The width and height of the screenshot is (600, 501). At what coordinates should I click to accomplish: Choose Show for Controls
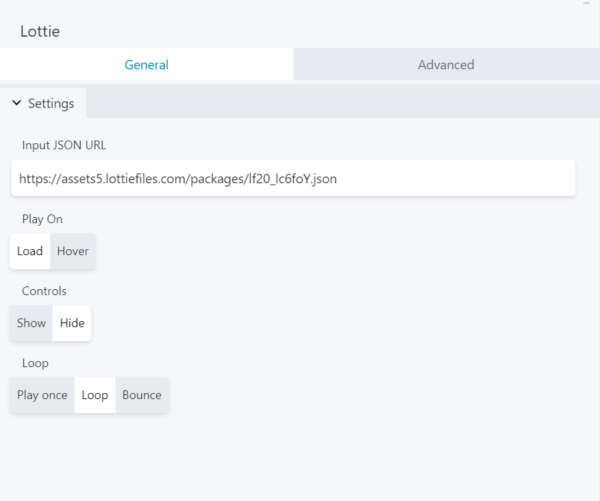click(x=31, y=323)
